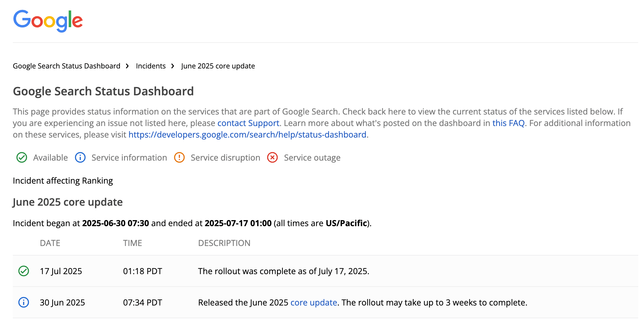Image resolution: width=644 pixels, height=325 pixels.
Task: Open the this FAQ link
Action: 508,123
